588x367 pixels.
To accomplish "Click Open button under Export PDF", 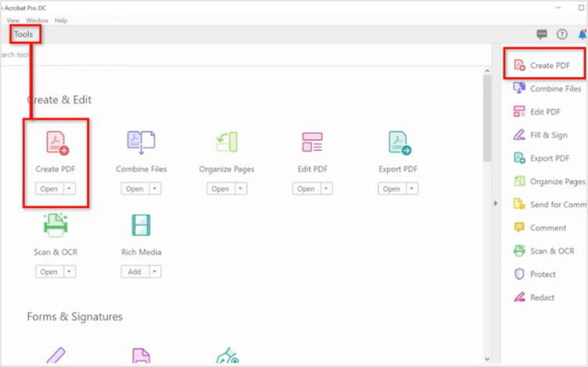I will (x=392, y=188).
